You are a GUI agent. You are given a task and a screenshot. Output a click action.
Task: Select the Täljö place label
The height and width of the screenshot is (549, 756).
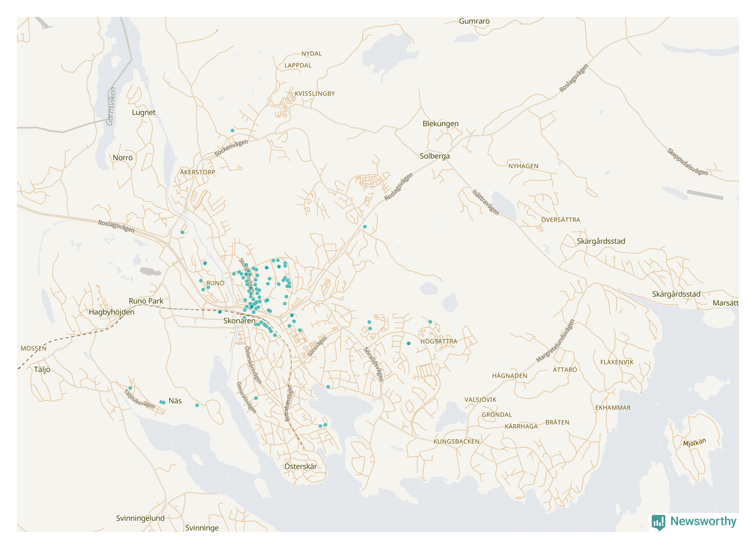[42, 370]
